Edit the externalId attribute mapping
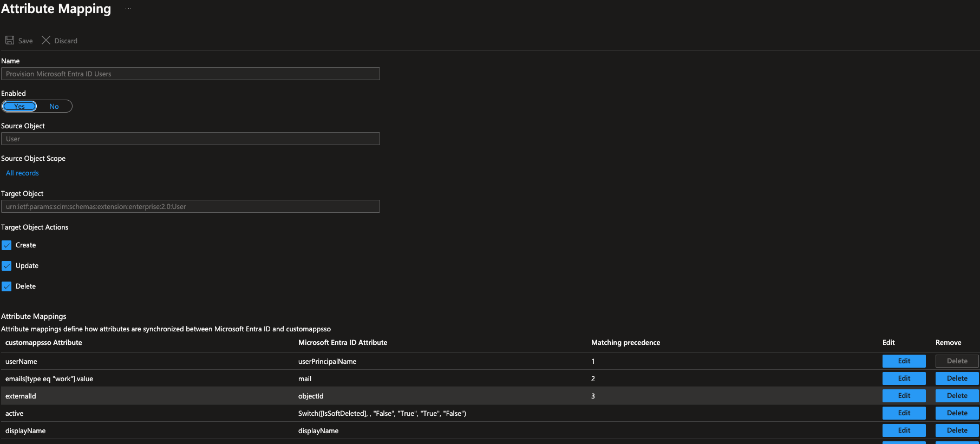Viewport: 980px width, 444px height. [904, 396]
